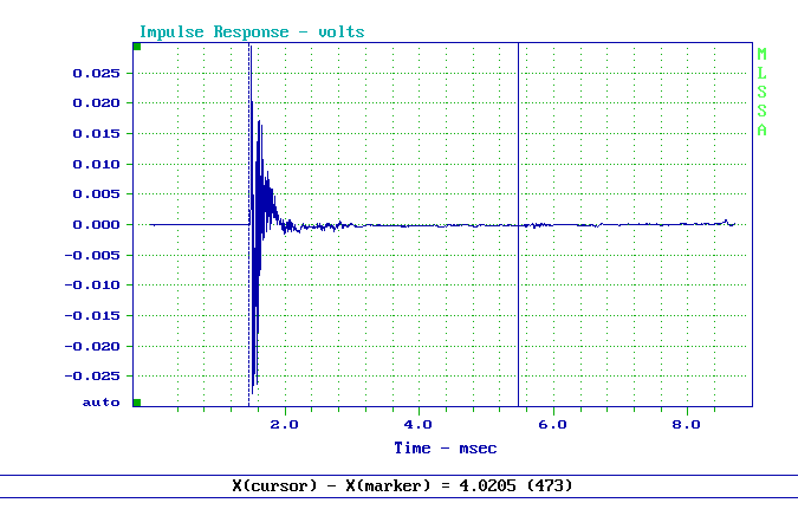798x532 pixels.
Task: Click the 8.0 tick label on time axis
Action: tap(686, 424)
